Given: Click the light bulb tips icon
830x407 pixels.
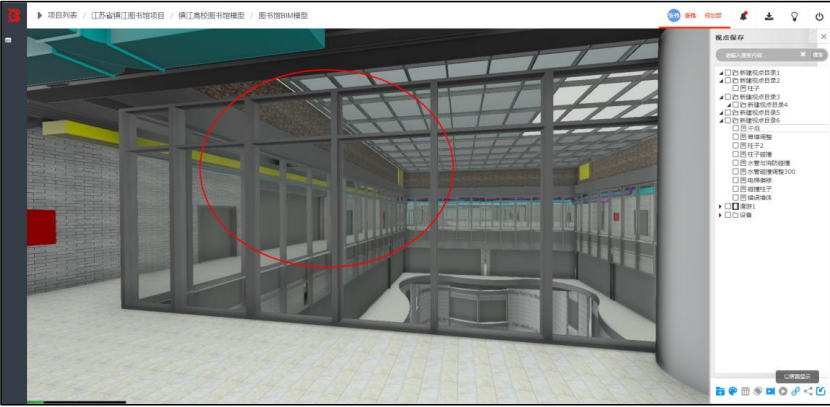Looking at the screenshot, I should (x=794, y=16).
